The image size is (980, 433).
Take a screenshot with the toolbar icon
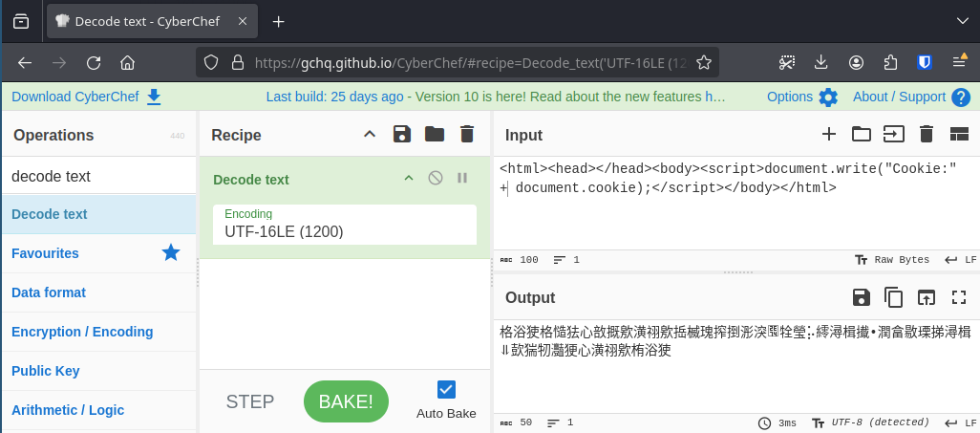coord(787,62)
